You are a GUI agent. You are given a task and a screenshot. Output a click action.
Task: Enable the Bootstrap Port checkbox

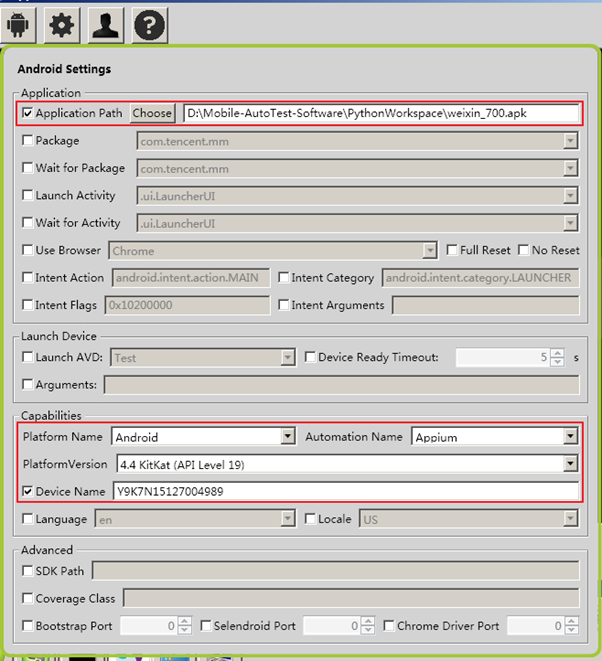click(x=28, y=626)
